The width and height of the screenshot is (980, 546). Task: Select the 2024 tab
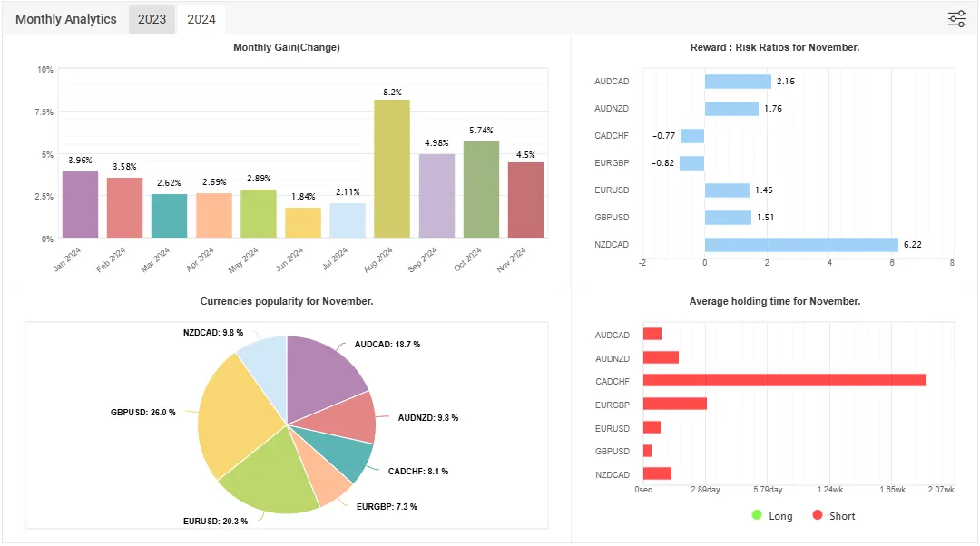201,19
